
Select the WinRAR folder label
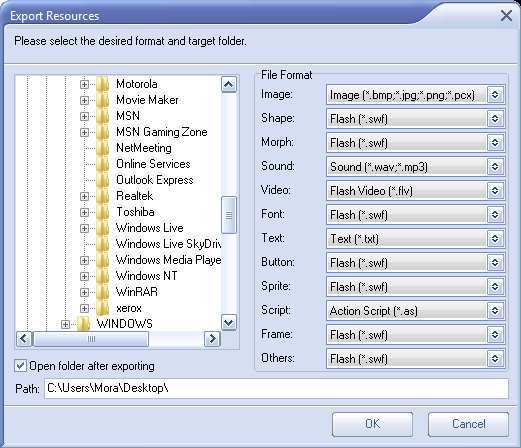(137, 292)
